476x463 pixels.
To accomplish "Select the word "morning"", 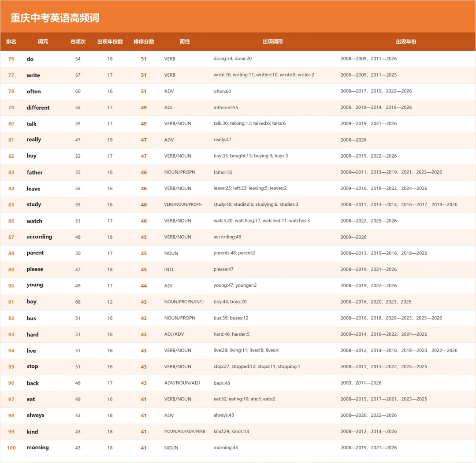I will 37,448.
